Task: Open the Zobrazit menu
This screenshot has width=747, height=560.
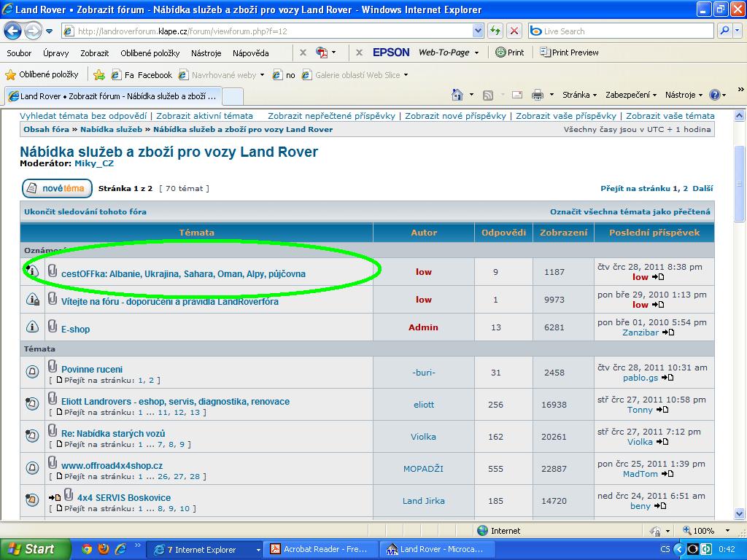Action: point(94,53)
